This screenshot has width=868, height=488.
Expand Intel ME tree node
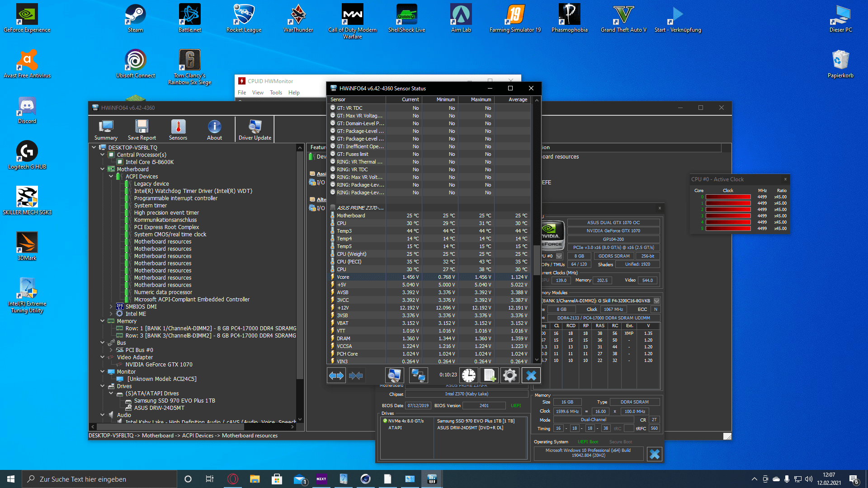[111, 314]
